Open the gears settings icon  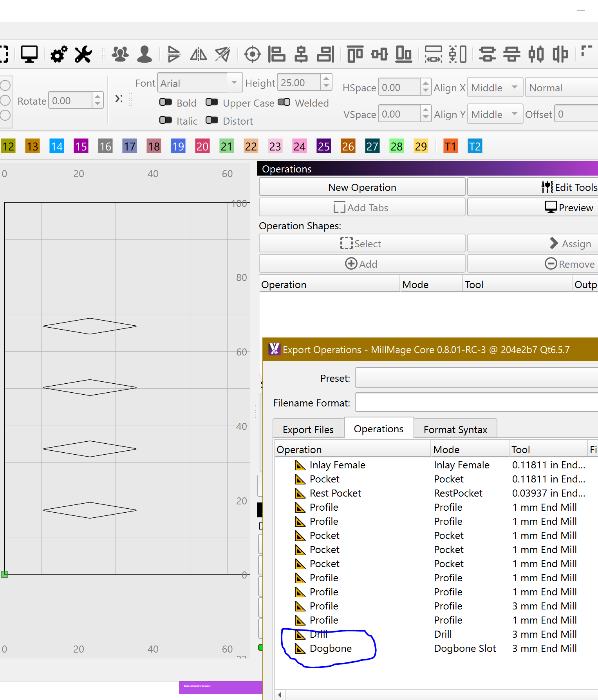[59, 54]
